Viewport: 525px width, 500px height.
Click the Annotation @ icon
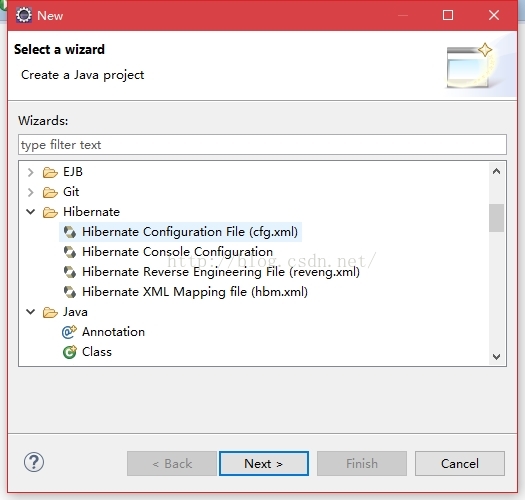pos(69,332)
